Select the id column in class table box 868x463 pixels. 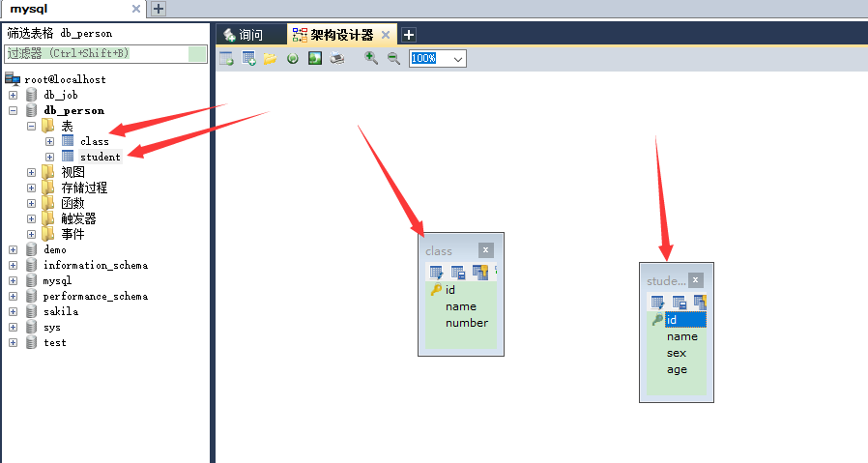pos(450,290)
